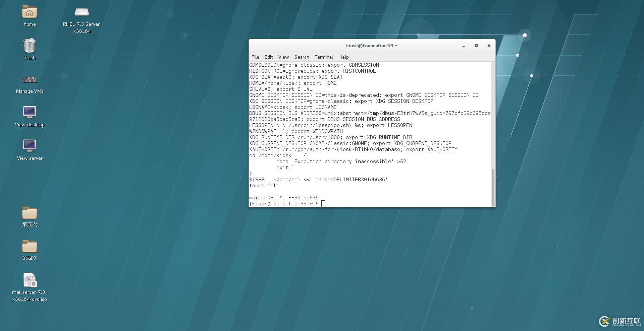Click the terminal vertical scrollbar thumb
The width and height of the screenshot is (644, 331).
(x=493, y=187)
